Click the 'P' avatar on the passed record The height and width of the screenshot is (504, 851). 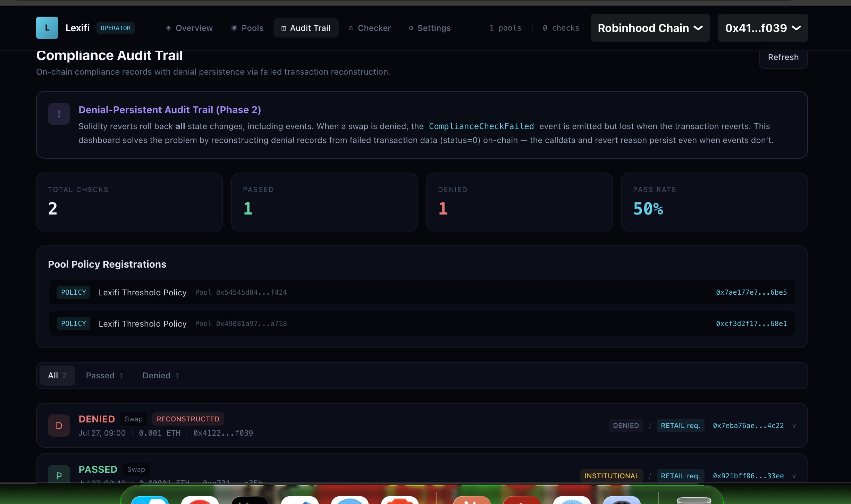coord(59,474)
